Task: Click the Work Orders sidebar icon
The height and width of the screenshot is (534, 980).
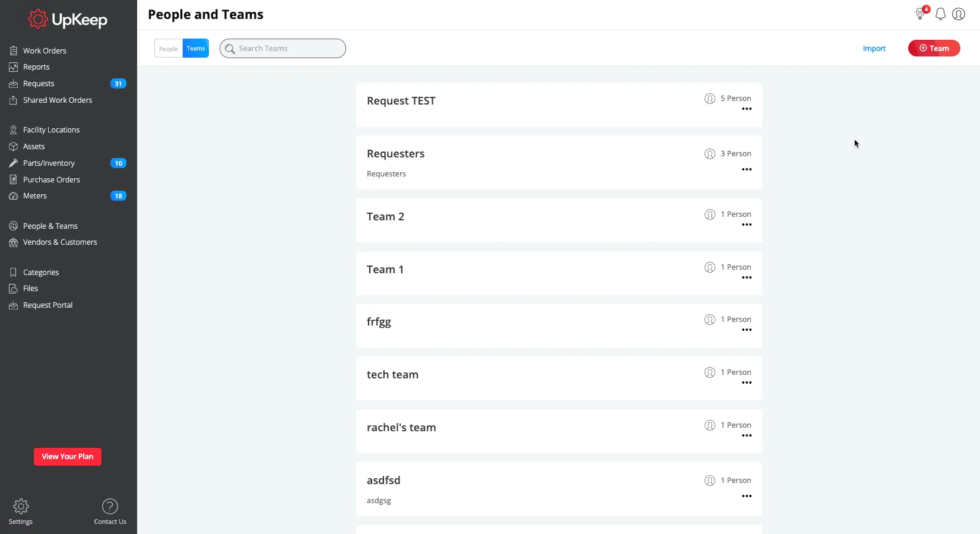Action: click(13, 50)
